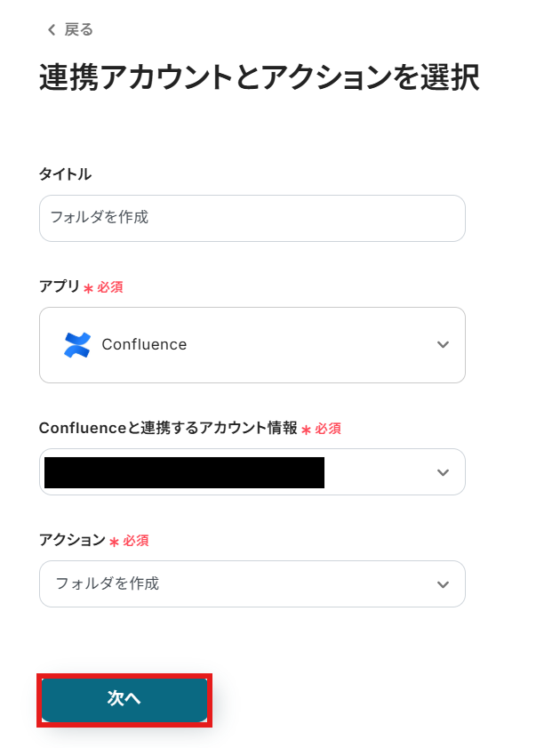Focus the タイトル text input field
Viewport: 560px width, 748px height.
252,218
